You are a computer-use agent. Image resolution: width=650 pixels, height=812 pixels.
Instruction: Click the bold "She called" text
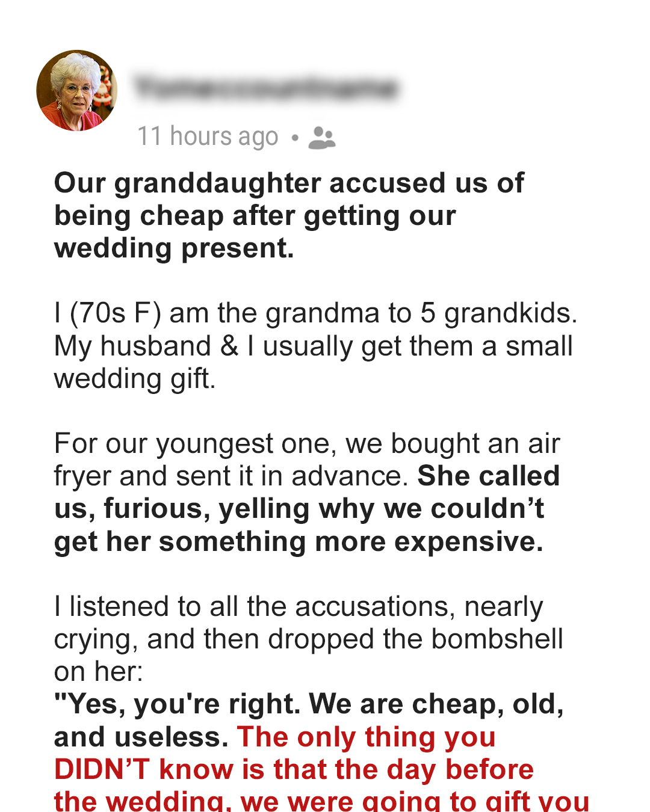(489, 476)
